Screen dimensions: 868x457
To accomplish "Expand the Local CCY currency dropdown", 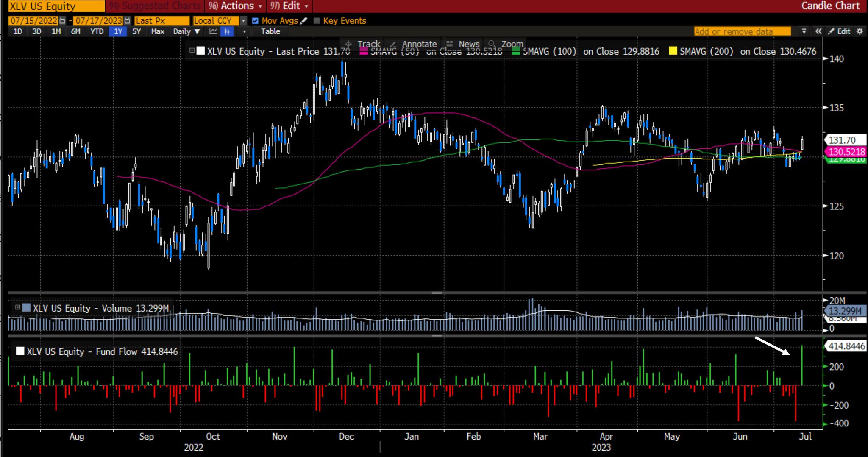I will click(243, 21).
